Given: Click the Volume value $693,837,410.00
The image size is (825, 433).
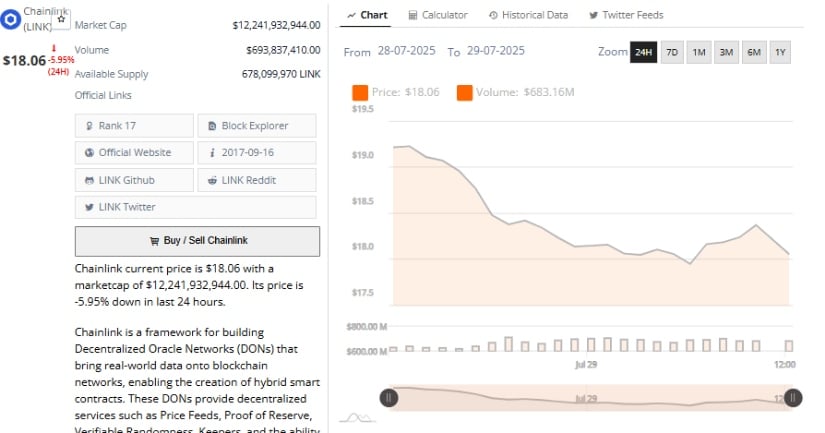Looking at the screenshot, I should pos(283,50).
